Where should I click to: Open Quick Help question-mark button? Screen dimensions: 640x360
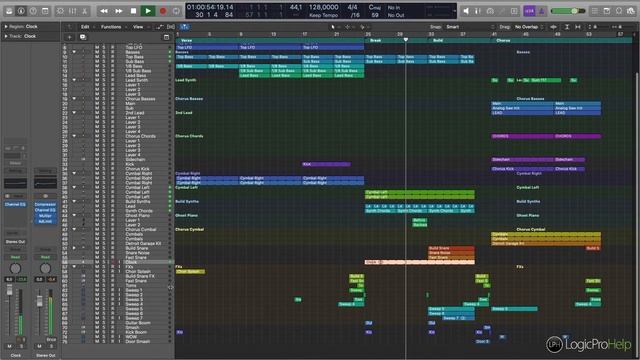[33, 11]
